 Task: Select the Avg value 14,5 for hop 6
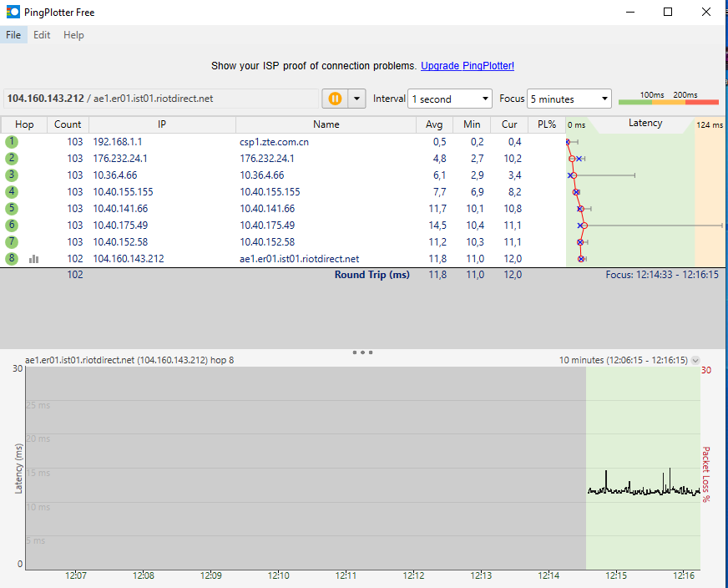tap(437, 226)
